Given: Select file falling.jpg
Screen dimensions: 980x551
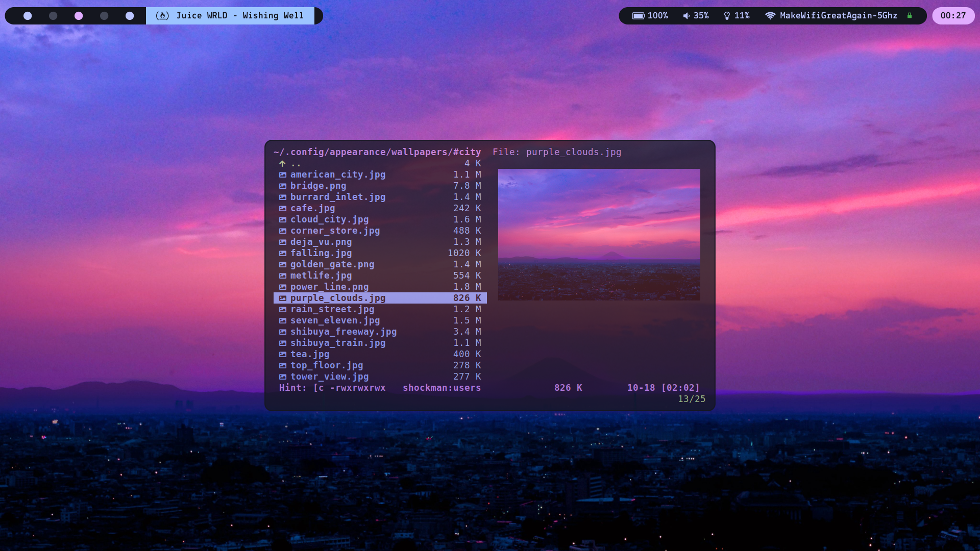Looking at the screenshot, I should coord(380,253).
